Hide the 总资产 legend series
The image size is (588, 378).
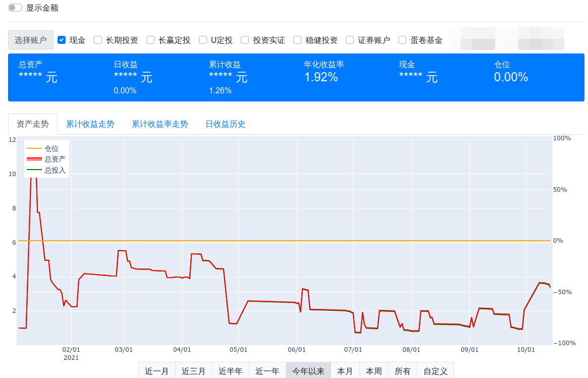pyautogui.click(x=46, y=159)
